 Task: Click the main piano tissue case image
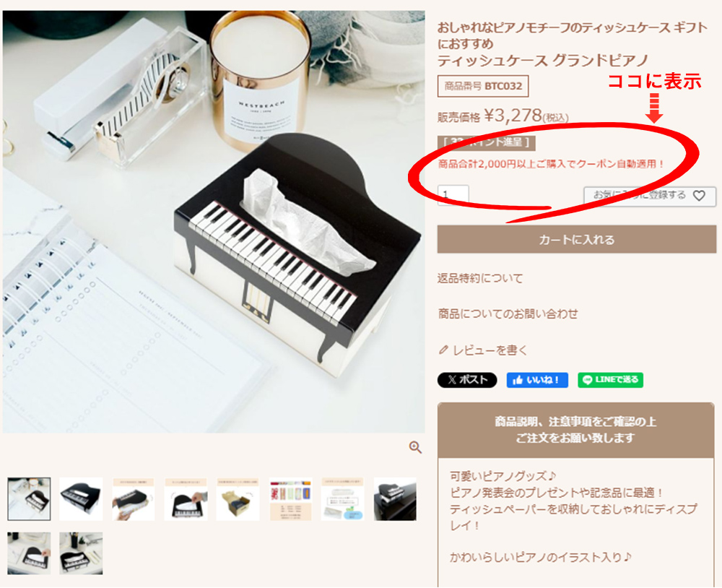pyautogui.click(x=214, y=222)
